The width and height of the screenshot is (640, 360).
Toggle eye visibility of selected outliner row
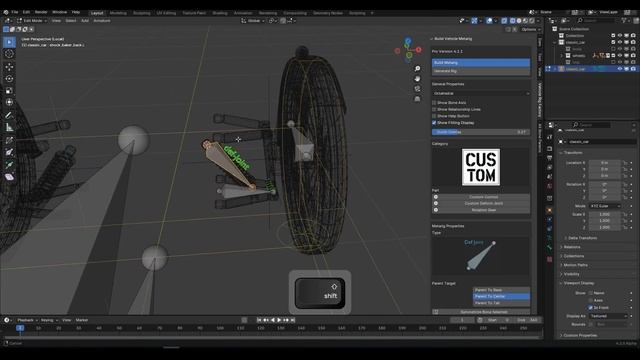coord(620,69)
